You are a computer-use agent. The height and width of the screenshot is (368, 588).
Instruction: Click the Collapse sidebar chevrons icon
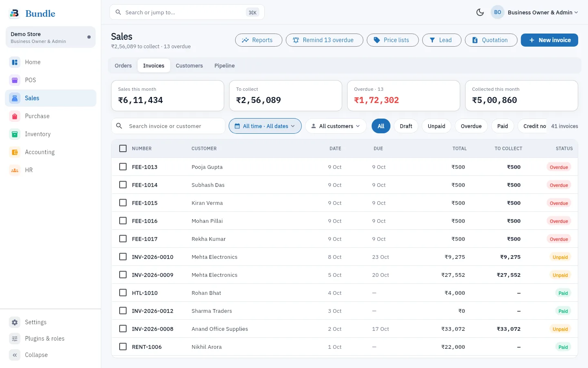click(x=15, y=355)
